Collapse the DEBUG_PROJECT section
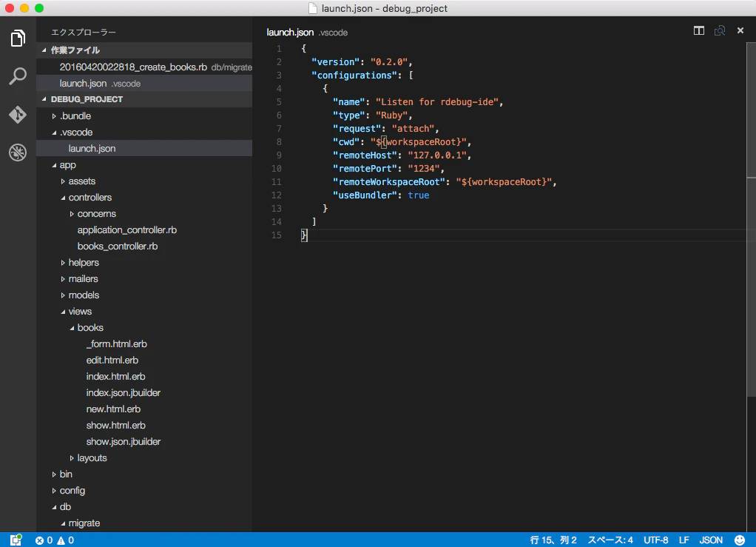Viewport: 756px width, 547px height. (x=44, y=99)
